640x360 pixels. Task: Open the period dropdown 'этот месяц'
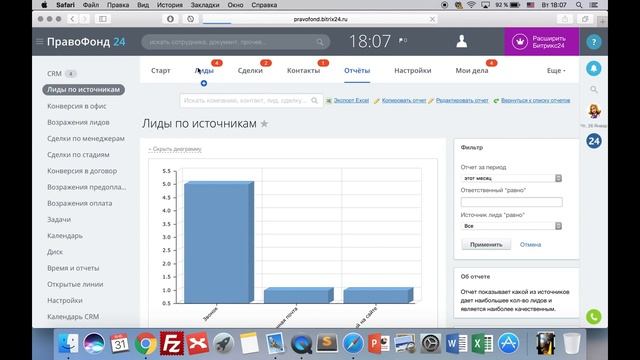pos(511,178)
